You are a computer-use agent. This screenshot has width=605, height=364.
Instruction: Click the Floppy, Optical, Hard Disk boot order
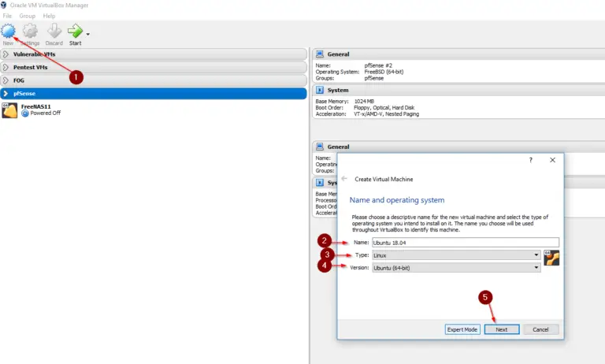pos(384,108)
